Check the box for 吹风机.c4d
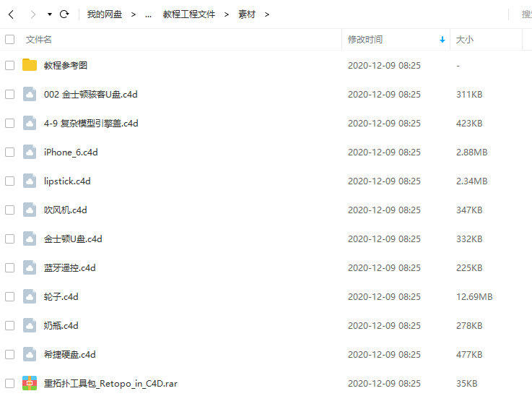 click(x=9, y=210)
